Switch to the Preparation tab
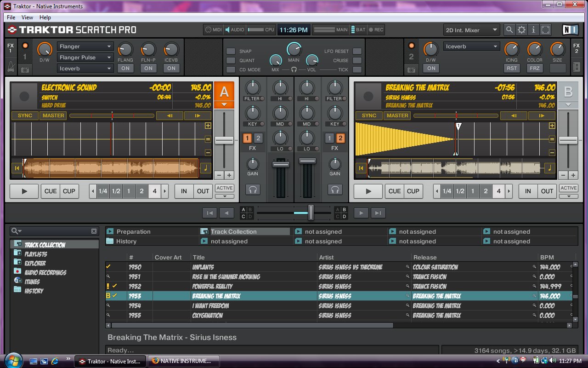 pos(133,231)
